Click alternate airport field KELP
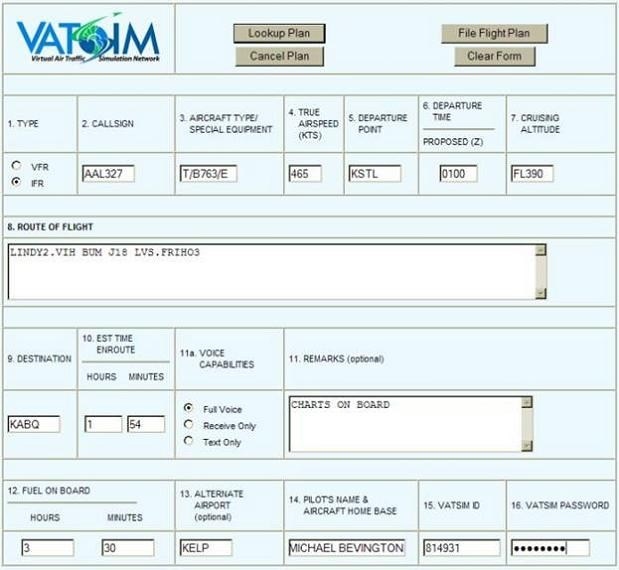The width and height of the screenshot is (619, 570). pyautogui.click(x=206, y=548)
